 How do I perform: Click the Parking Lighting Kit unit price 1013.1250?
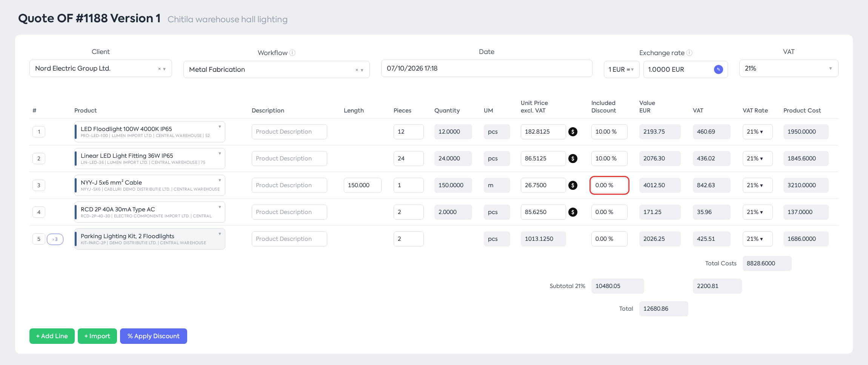[543, 239]
